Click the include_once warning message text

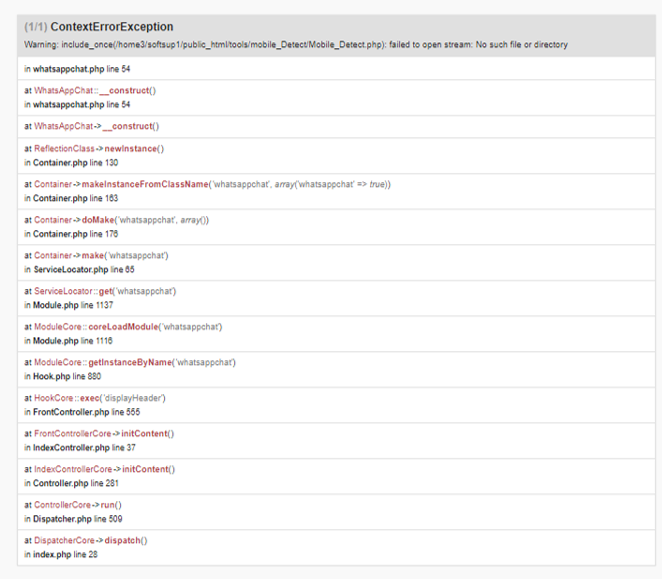[x=296, y=45]
